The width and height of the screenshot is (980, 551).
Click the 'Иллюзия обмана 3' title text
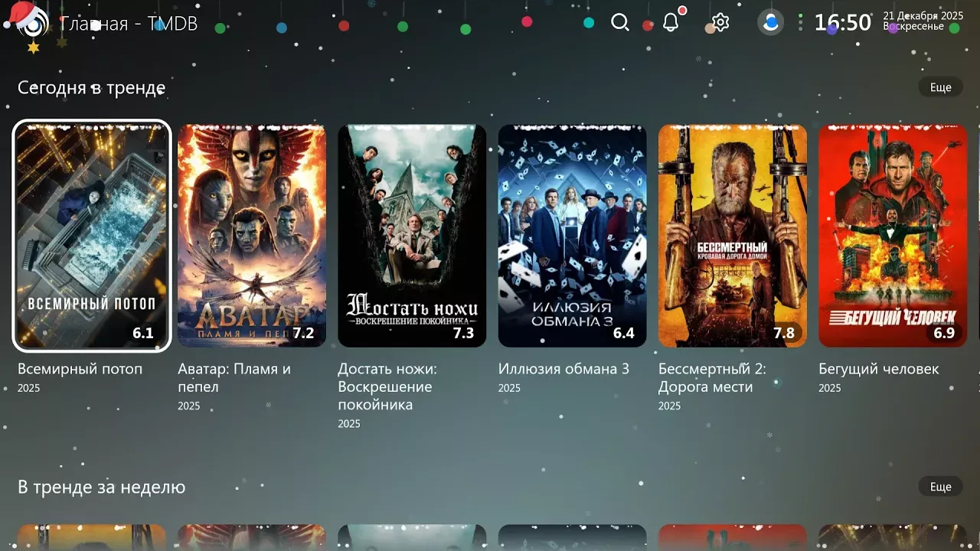pyautogui.click(x=563, y=369)
